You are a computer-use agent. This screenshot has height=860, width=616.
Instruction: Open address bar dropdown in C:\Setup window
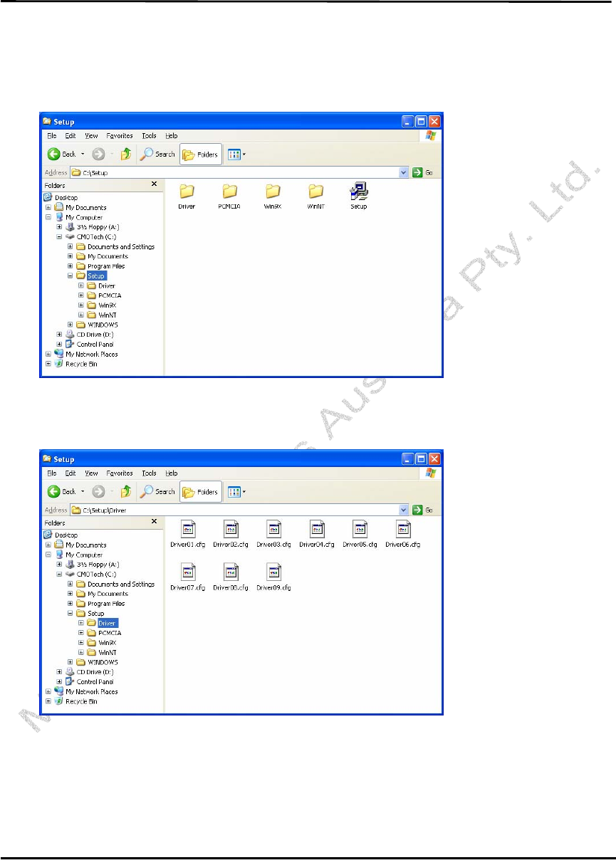404,172
